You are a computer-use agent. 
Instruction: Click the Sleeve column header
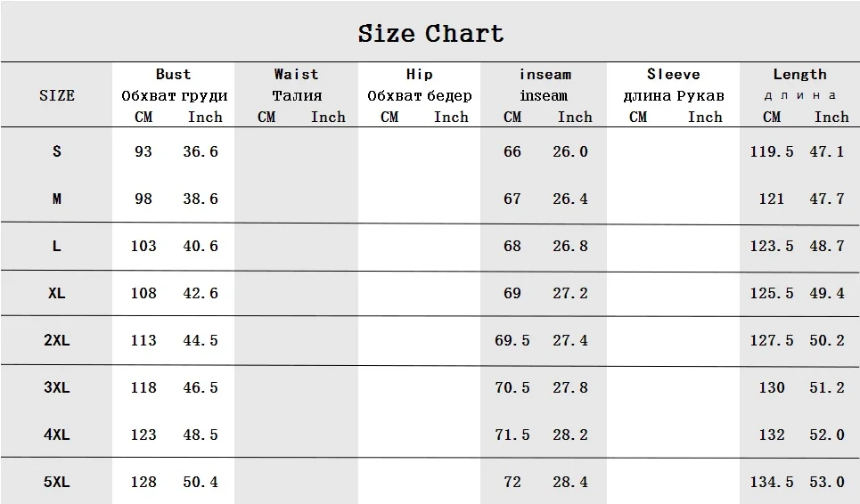(x=674, y=74)
